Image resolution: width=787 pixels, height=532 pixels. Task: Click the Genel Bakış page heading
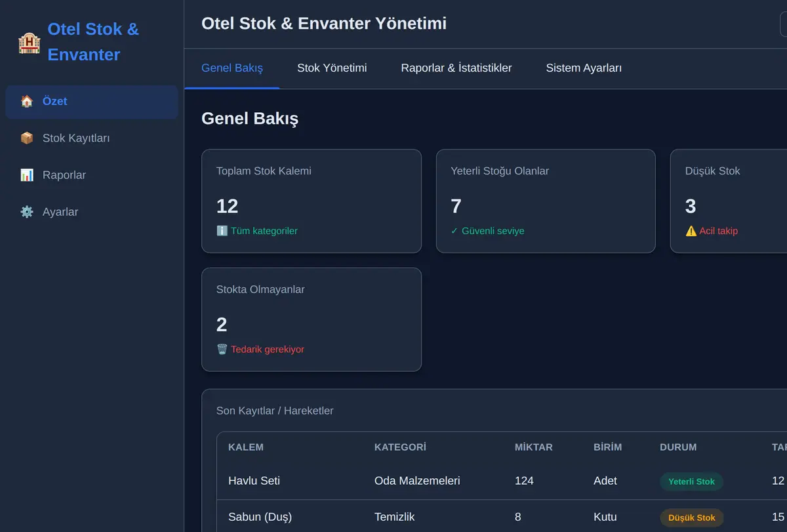coord(250,119)
